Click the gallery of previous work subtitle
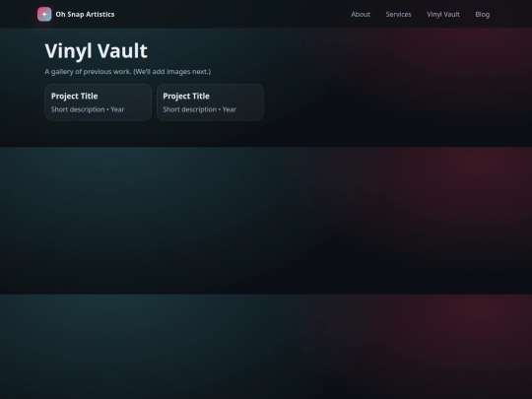This screenshot has width=532, height=399. click(x=127, y=72)
